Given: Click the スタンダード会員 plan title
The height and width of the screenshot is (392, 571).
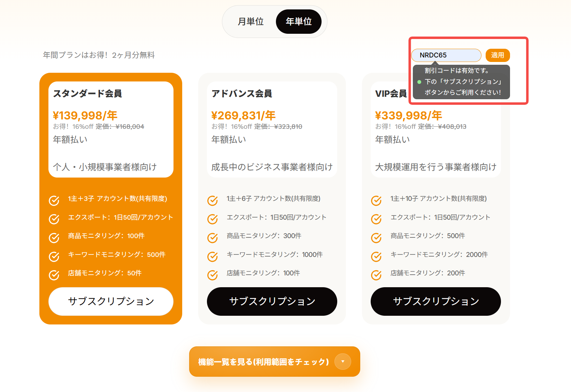Looking at the screenshot, I should (87, 94).
